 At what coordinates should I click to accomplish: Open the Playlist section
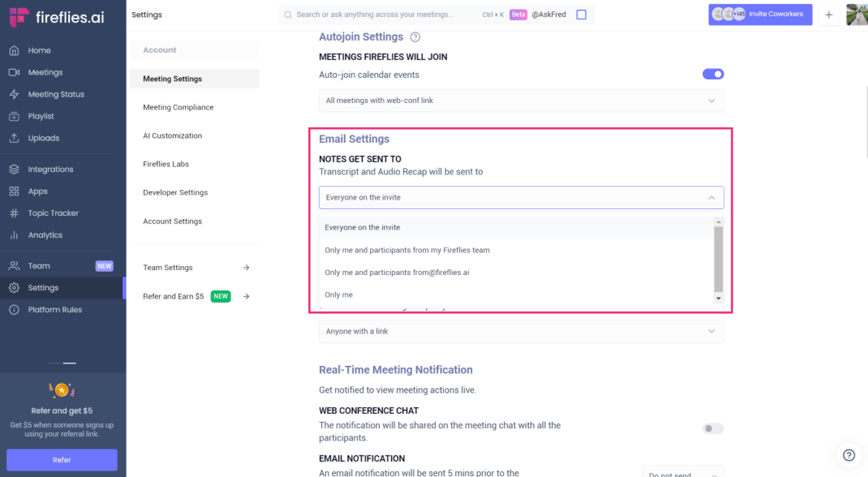(x=41, y=116)
